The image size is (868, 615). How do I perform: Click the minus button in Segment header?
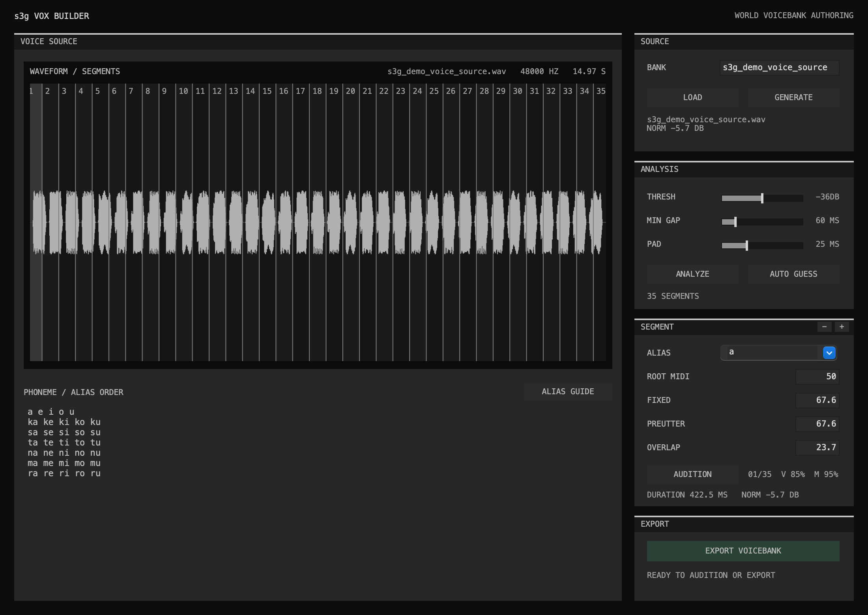(824, 327)
